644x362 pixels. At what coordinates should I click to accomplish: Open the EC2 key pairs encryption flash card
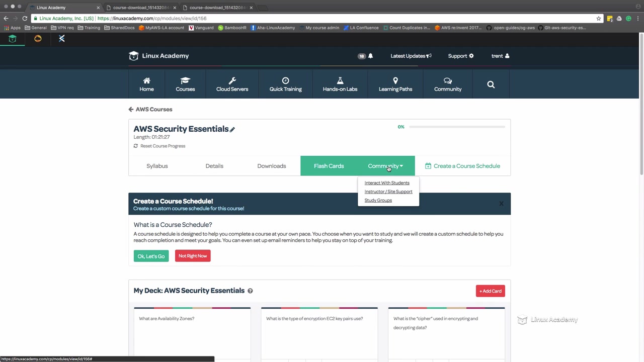[x=319, y=333]
